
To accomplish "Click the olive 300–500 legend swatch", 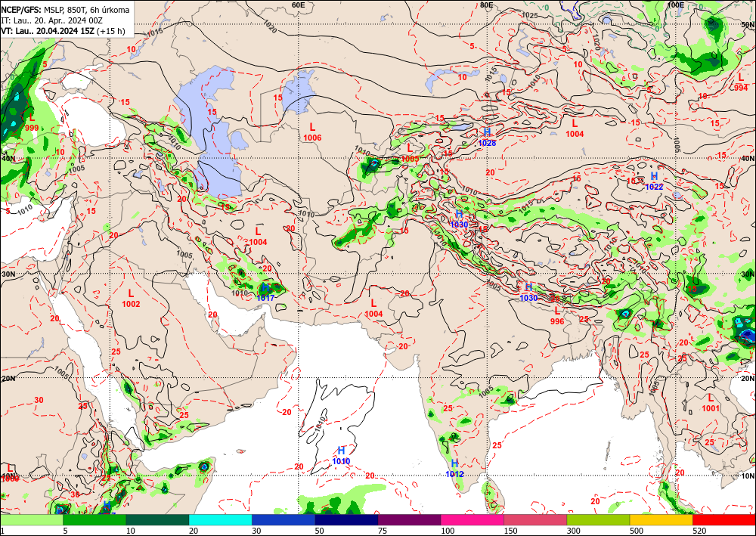I will [598, 519].
